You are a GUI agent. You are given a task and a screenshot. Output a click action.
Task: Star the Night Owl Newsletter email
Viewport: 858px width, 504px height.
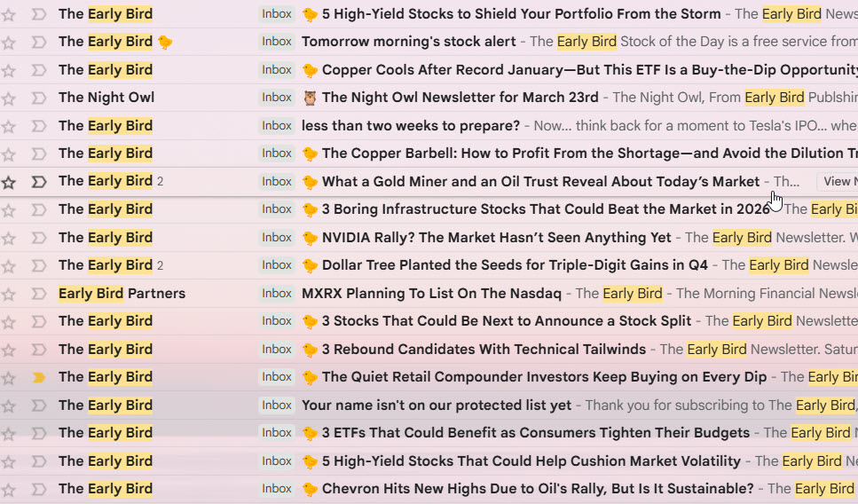click(9, 98)
